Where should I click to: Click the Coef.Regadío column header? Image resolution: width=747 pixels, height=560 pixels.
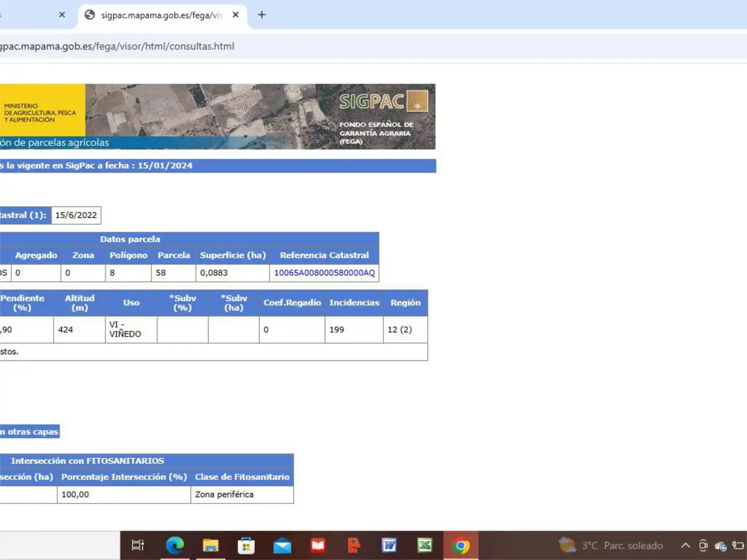pyautogui.click(x=292, y=303)
